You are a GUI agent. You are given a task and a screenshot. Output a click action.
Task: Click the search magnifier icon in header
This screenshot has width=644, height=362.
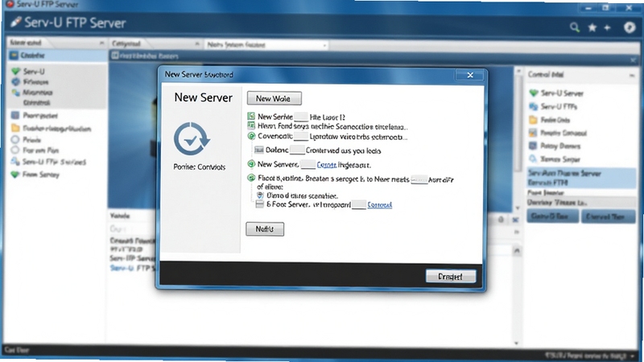coord(575,27)
